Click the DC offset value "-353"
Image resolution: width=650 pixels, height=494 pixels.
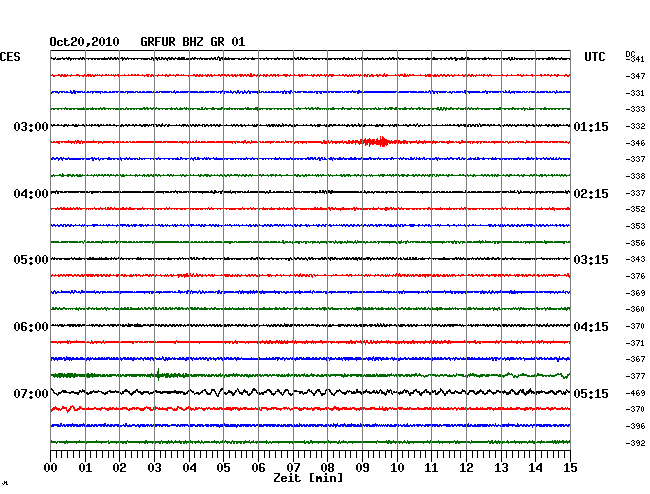(x=635, y=226)
